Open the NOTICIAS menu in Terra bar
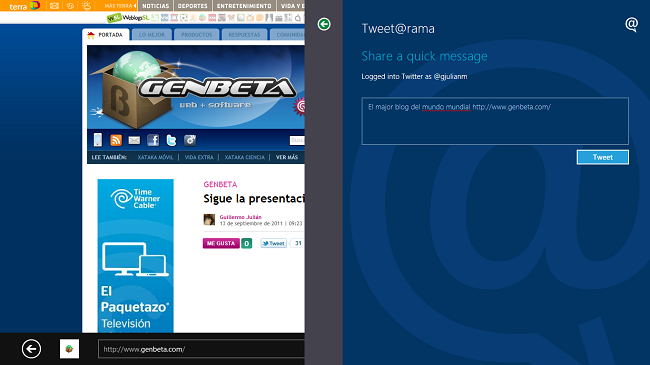The height and width of the screenshot is (365, 650). [156, 6]
